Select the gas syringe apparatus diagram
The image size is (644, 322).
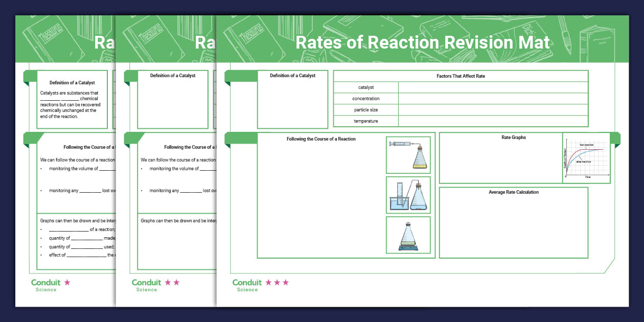(x=408, y=154)
